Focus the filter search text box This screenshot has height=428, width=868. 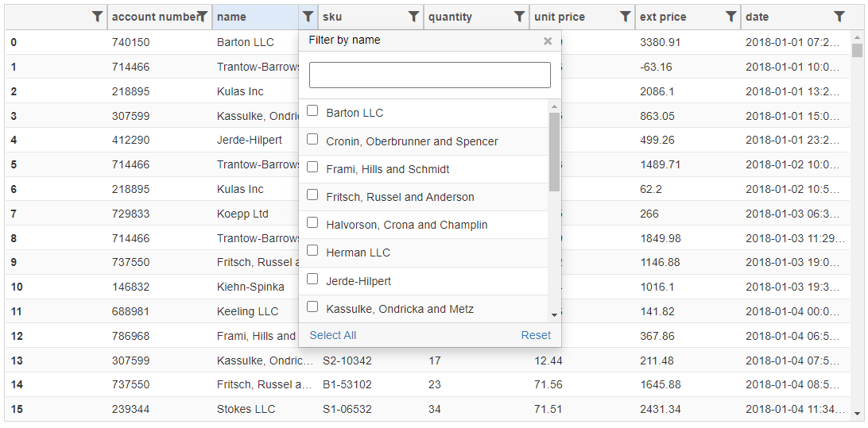coord(429,75)
